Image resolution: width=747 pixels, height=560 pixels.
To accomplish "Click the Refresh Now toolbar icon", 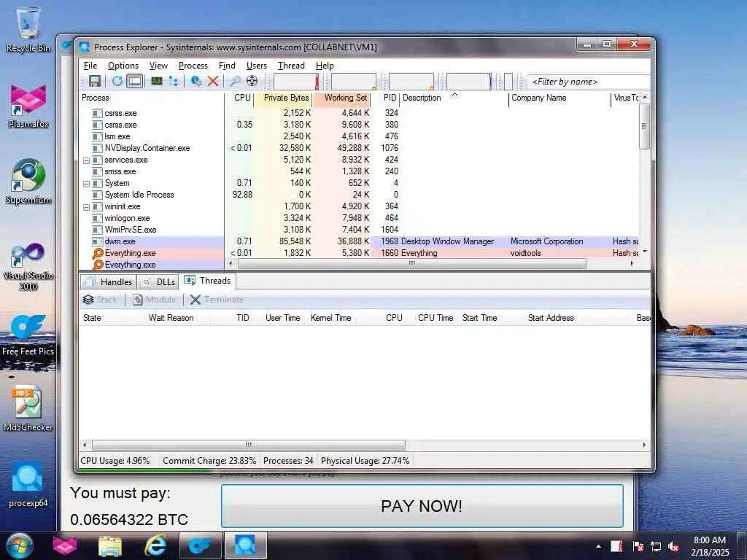I will 117,82.
